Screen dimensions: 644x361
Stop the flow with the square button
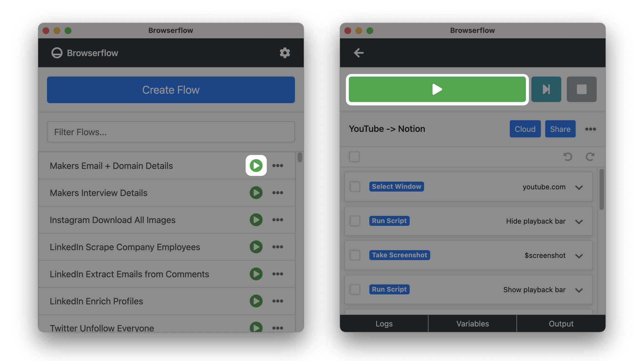(x=581, y=89)
